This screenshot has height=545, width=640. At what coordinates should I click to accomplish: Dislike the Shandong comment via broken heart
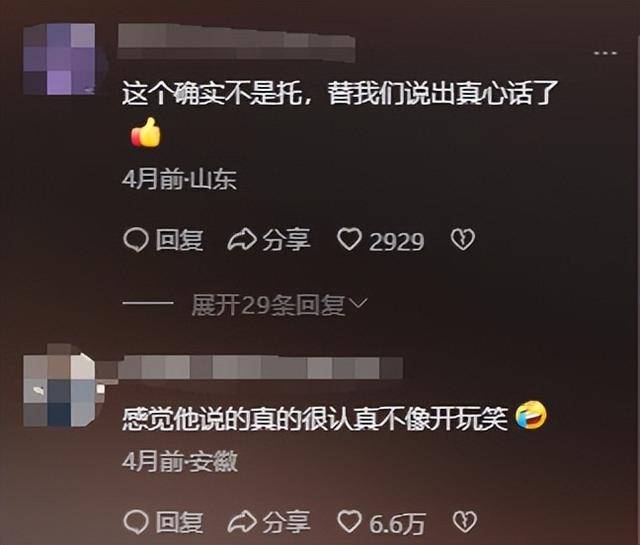click(463, 240)
